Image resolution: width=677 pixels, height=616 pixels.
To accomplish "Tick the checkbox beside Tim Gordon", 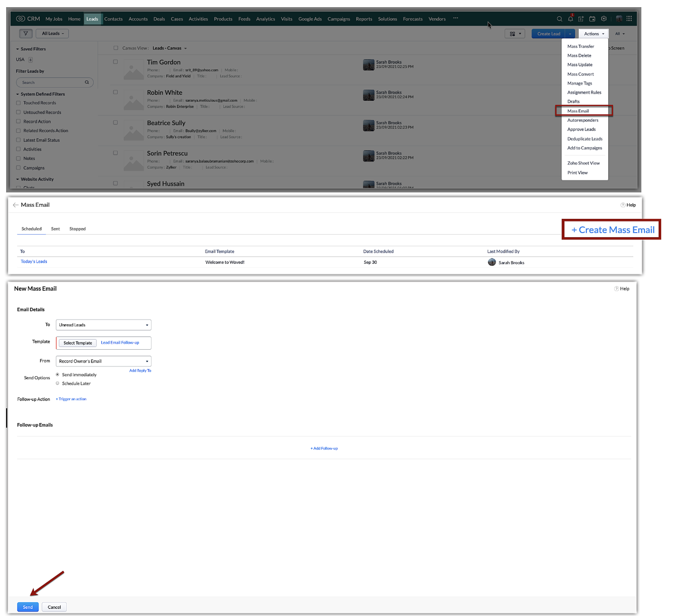I will [116, 62].
